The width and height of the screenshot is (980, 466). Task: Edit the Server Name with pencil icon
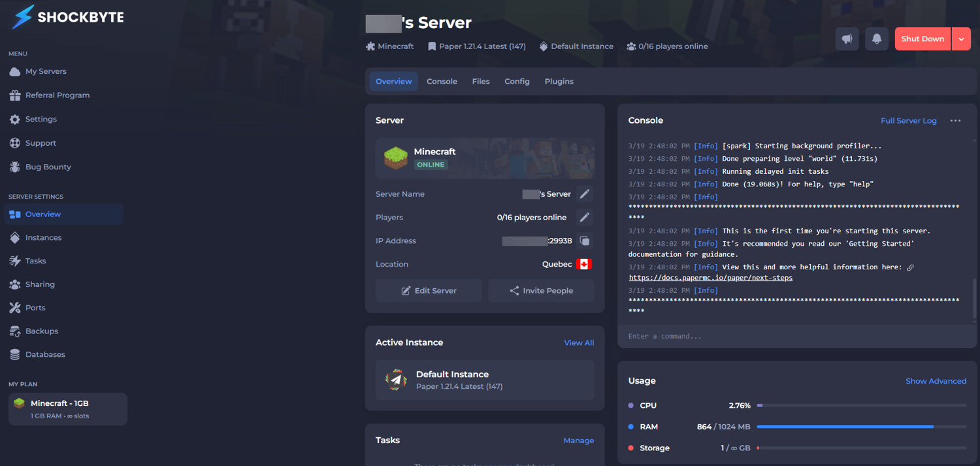pyautogui.click(x=585, y=194)
